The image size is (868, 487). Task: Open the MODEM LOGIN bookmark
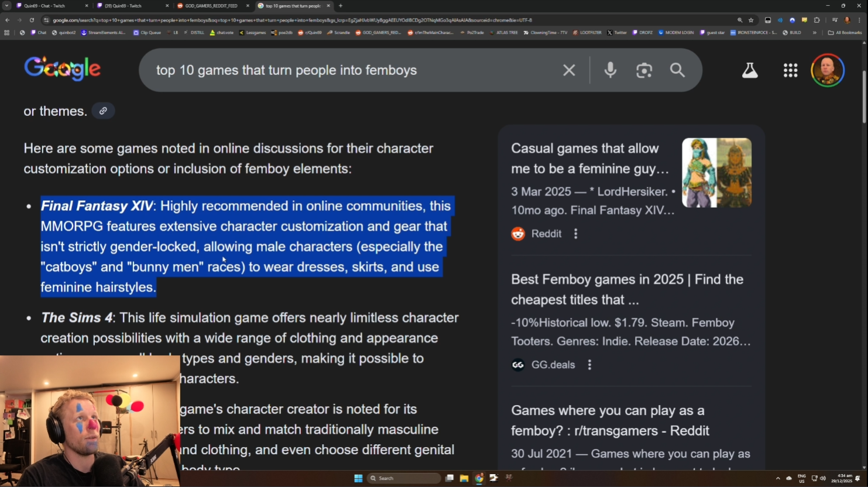pos(675,33)
